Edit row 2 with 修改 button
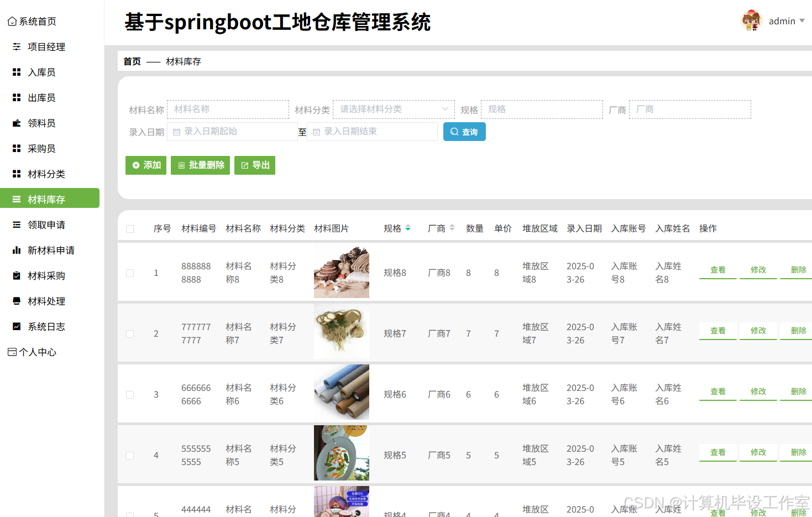 tap(758, 331)
